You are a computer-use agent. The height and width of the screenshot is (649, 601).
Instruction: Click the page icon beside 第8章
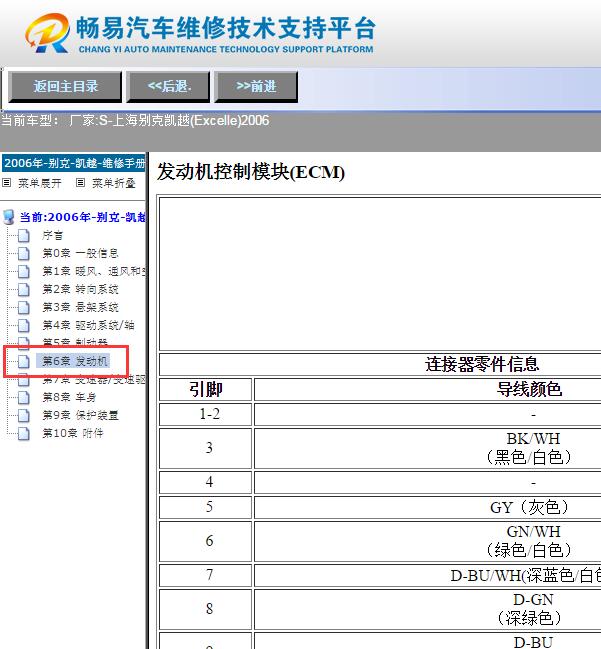tap(24, 397)
